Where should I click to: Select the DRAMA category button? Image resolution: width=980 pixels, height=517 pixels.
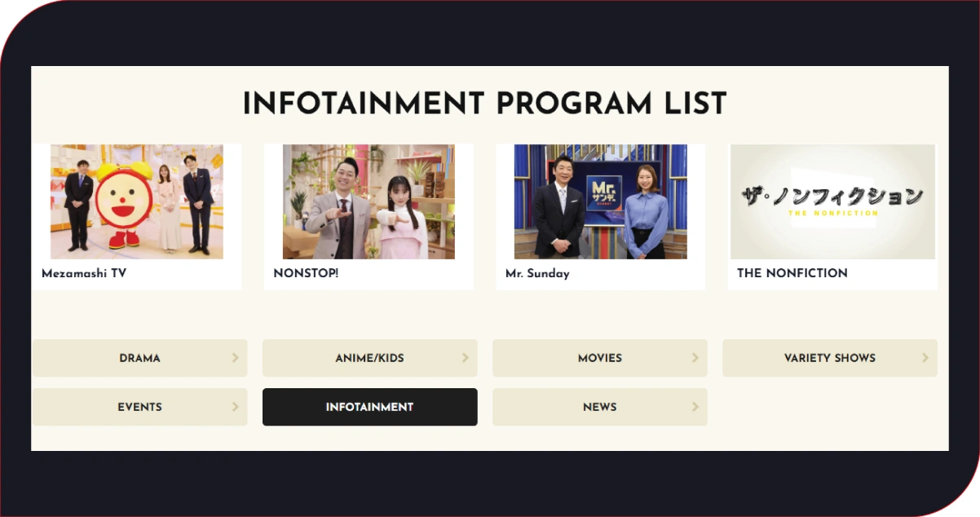pos(140,358)
